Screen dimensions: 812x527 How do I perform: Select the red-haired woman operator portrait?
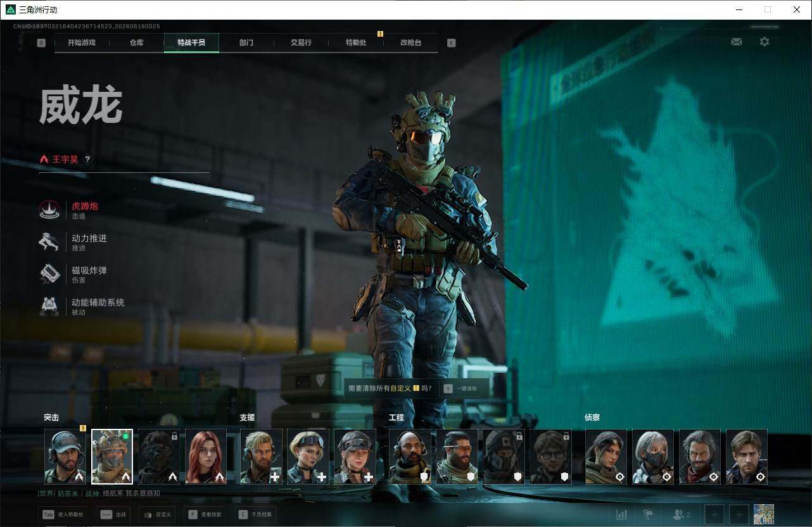tap(206, 457)
